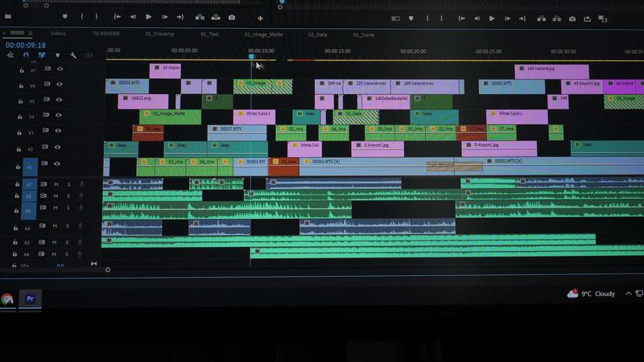Click the timeline Snap magnet icon
The width and height of the screenshot is (644, 362).
pyautogui.click(x=26, y=56)
